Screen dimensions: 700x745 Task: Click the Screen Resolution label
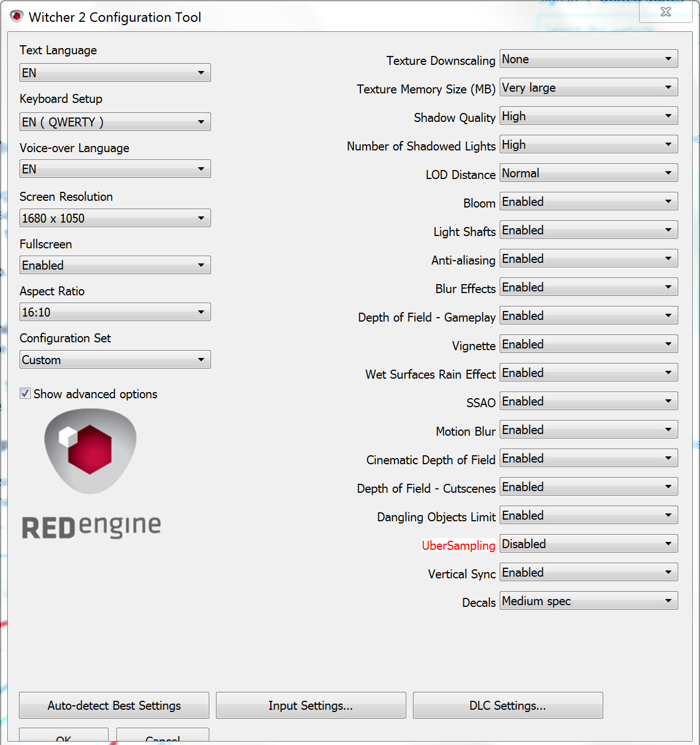click(66, 197)
